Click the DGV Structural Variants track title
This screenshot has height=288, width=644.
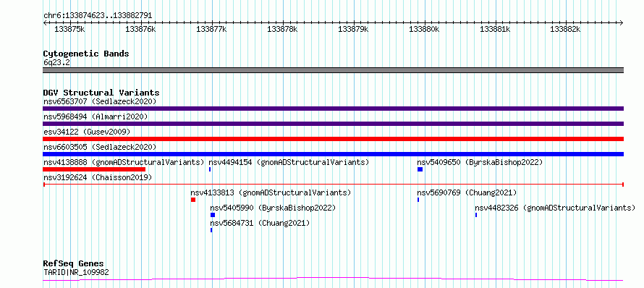101,93
